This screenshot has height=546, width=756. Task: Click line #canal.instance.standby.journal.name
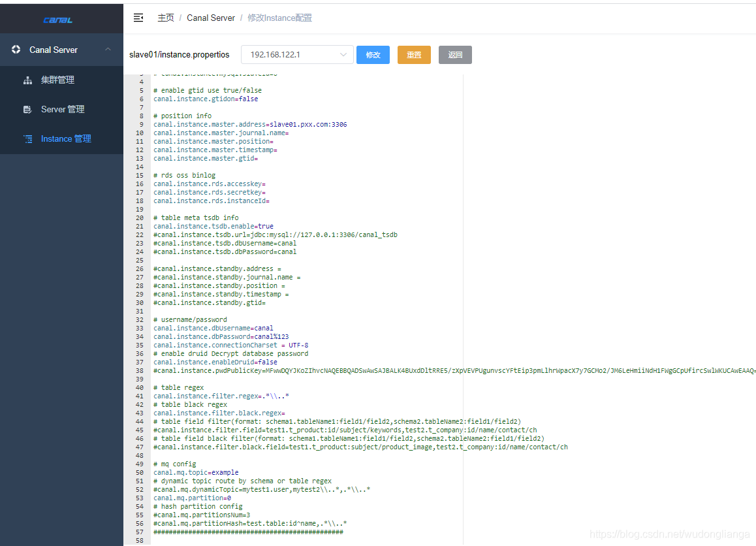(227, 278)
